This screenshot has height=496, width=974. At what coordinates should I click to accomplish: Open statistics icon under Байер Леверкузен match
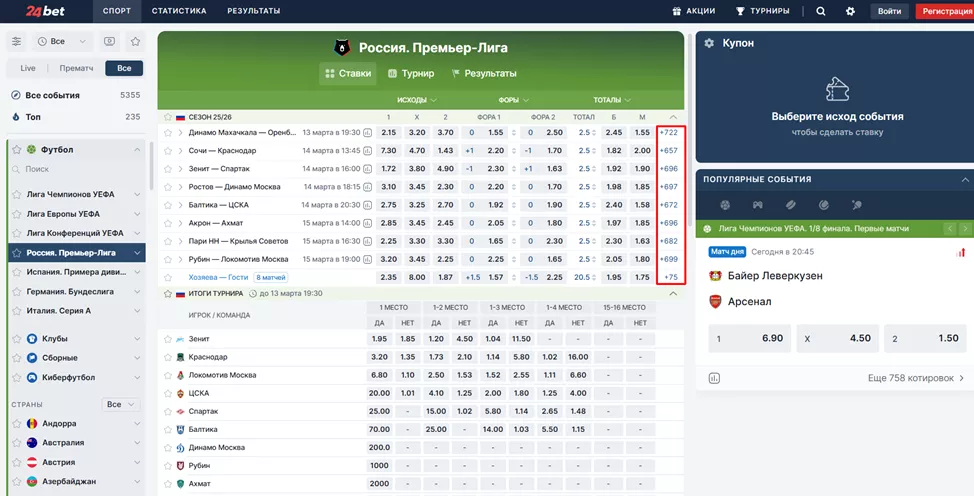[x=714, y=378]
